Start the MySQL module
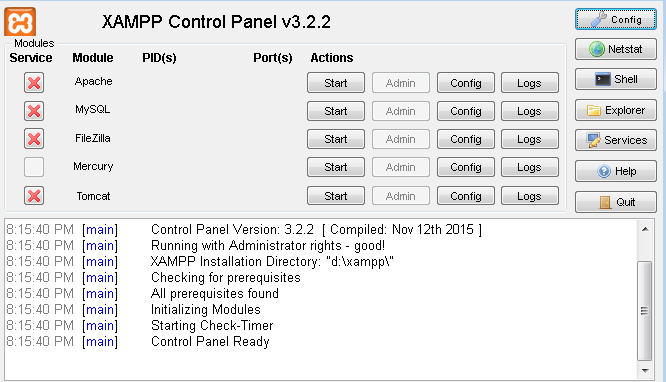 tap(336, 111)
